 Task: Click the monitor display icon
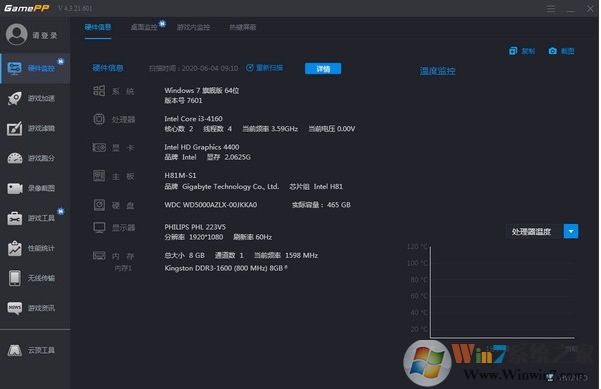click(x=99, y=227)
